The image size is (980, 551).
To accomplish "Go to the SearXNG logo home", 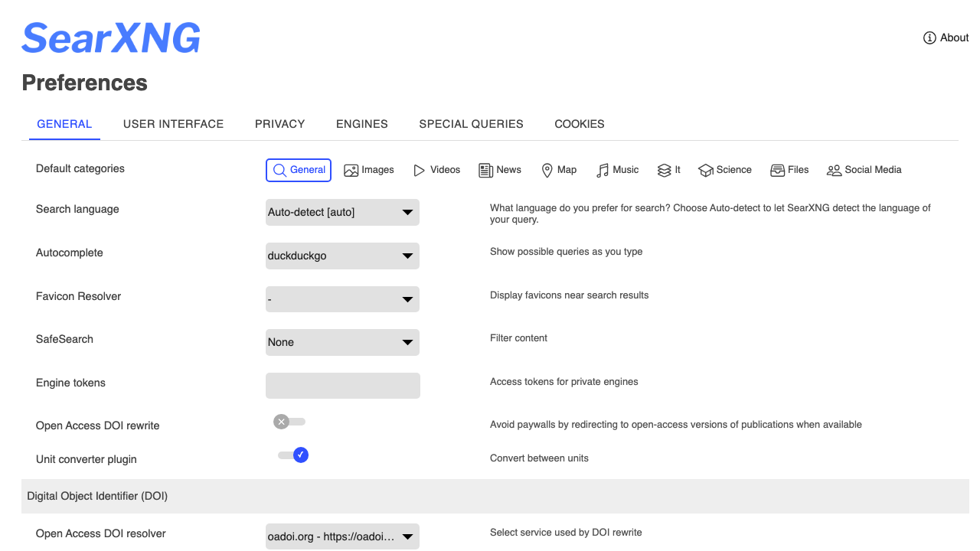I will point(111,37).
